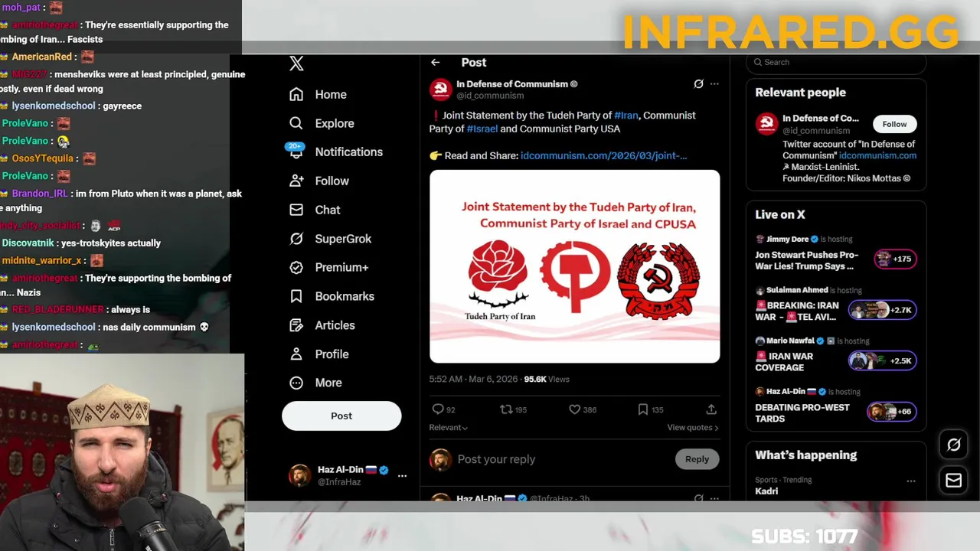Go to Profile in sidebar
The image size is (980, 551).
[x=319, y=354]
